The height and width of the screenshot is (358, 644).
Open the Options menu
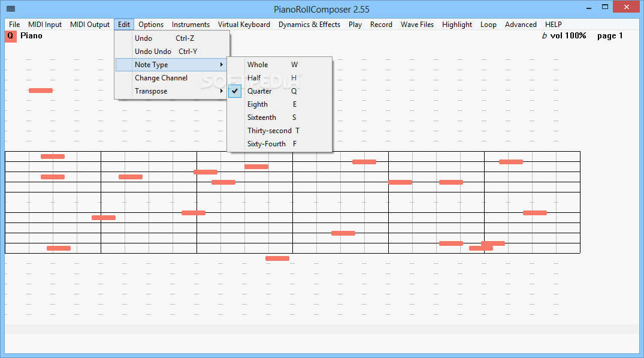(x=151, y=25)
